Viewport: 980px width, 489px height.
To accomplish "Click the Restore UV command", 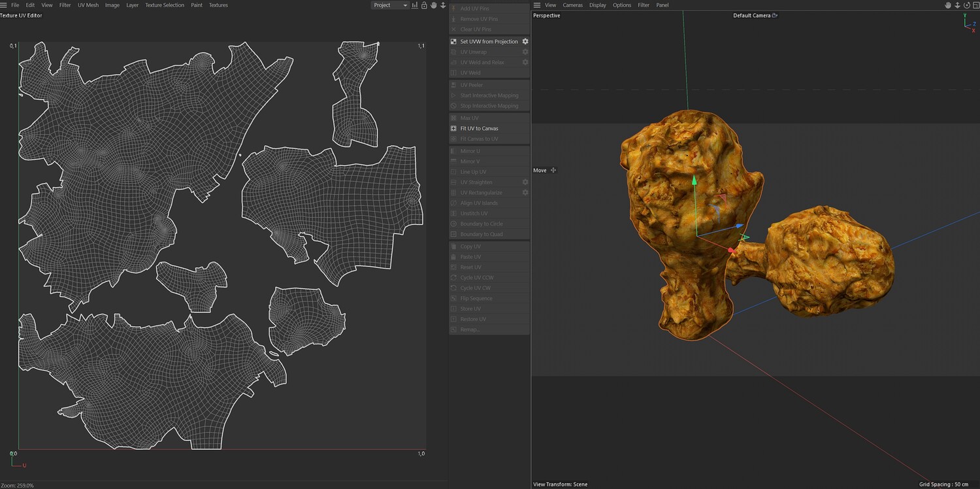I will point(489,319).
